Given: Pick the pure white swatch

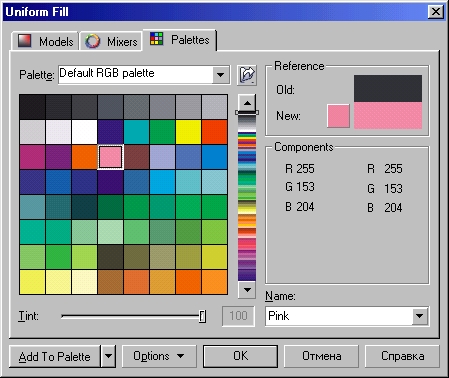Looking at the screenshot, I should coord(84,132).
